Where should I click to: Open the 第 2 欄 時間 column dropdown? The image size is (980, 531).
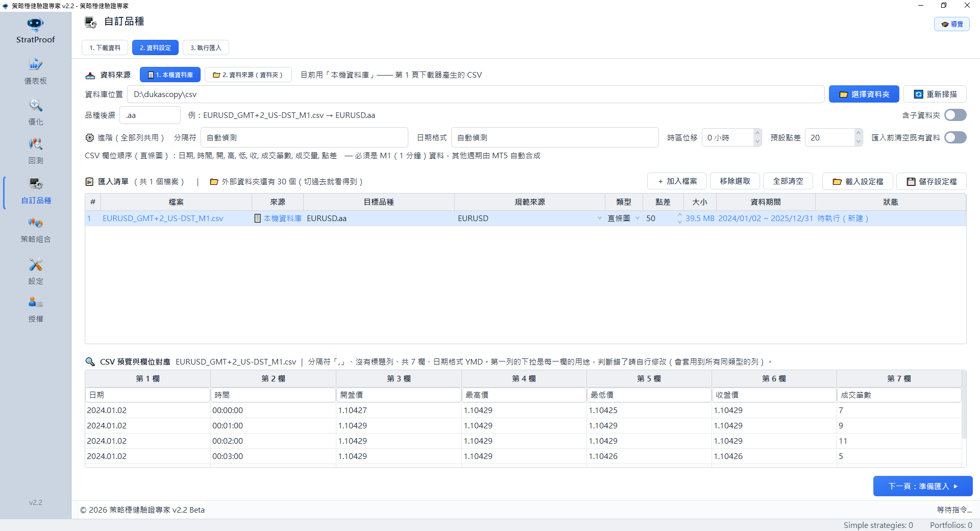[x=274, y=395]
